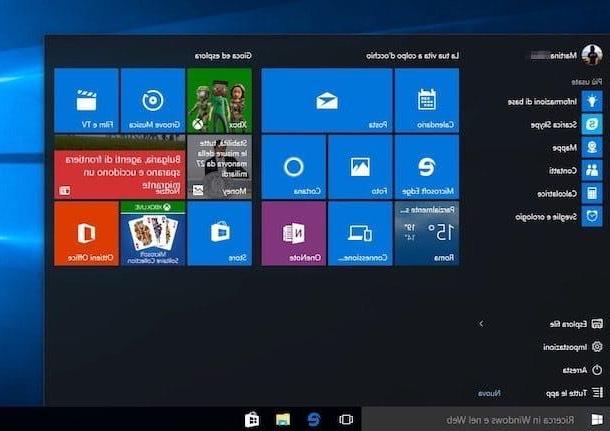Open the Connessione tile
Image resolution: width=610 pixels, height=431 pixels.
point(360,233)
